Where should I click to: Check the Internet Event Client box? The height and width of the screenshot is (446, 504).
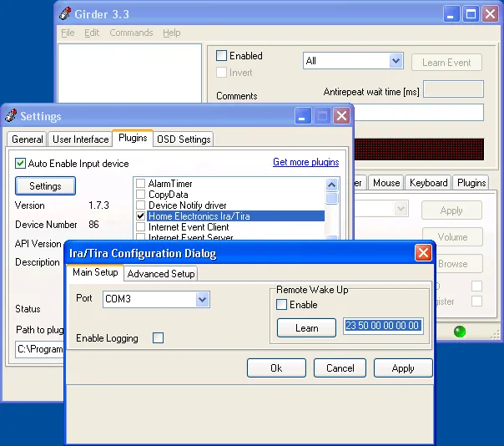point(140,227)
